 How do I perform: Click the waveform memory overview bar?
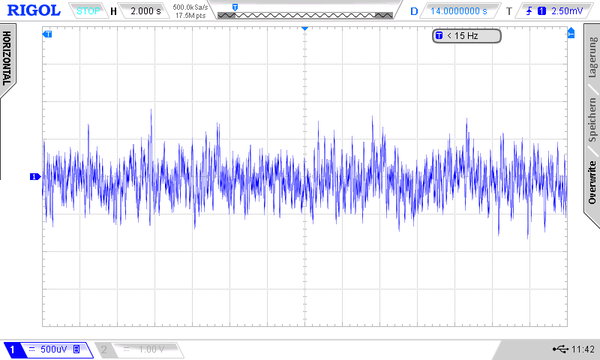tap(305, 15)
